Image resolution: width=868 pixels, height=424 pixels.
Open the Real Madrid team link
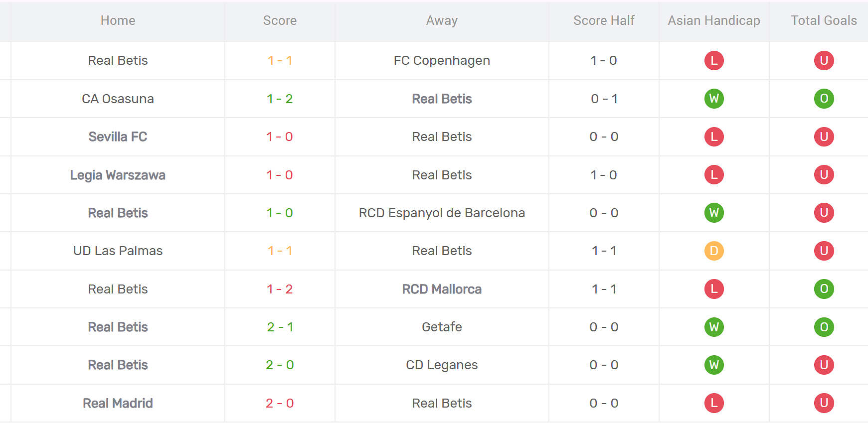click(118, 403)
